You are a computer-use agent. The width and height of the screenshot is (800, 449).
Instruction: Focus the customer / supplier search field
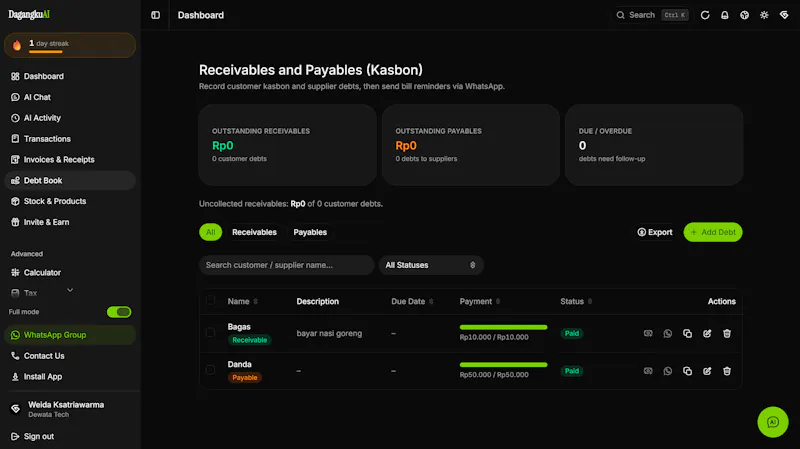[286, 265]
